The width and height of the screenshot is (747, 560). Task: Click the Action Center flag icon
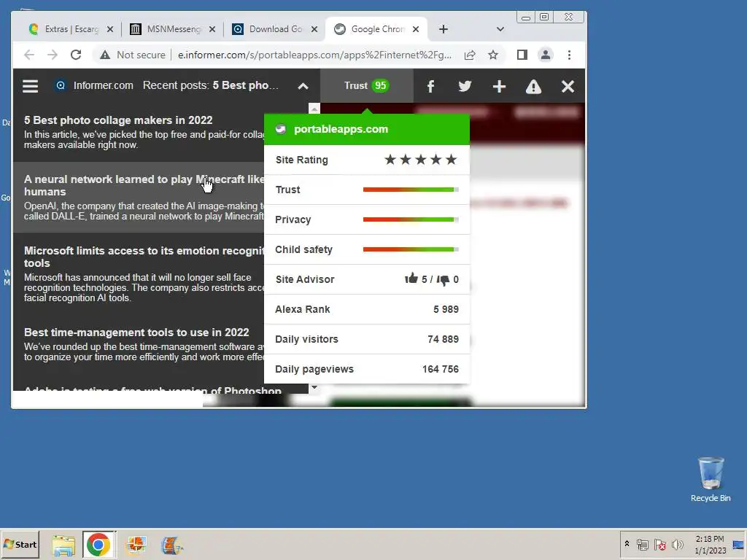(659, 544)
